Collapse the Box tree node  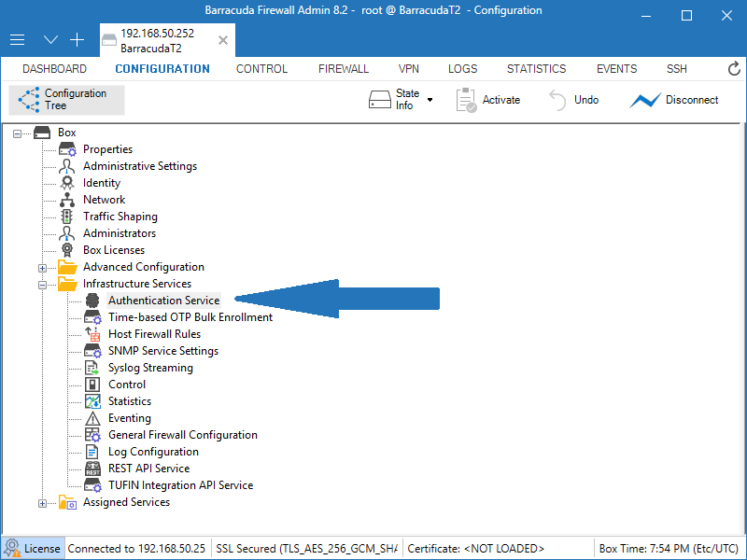click(17, 133)
